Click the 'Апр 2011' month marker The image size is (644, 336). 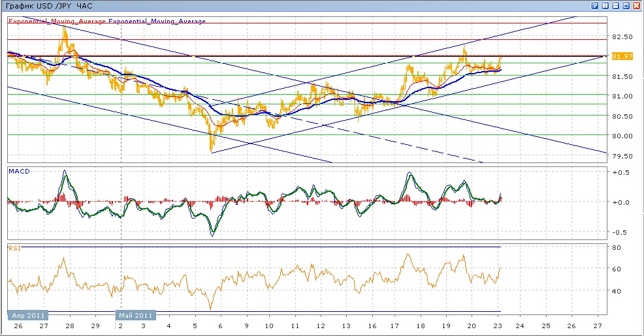click(x=28, y=315)
